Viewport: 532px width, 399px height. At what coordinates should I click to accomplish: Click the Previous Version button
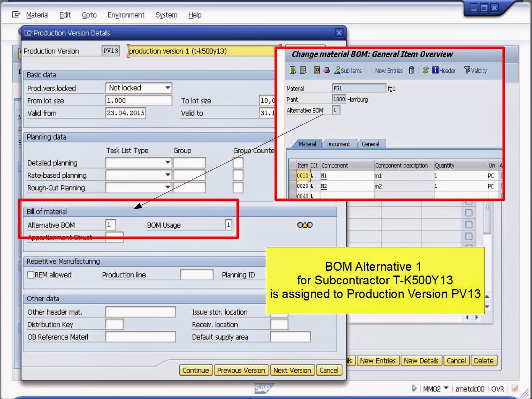[x=241, y=370]
